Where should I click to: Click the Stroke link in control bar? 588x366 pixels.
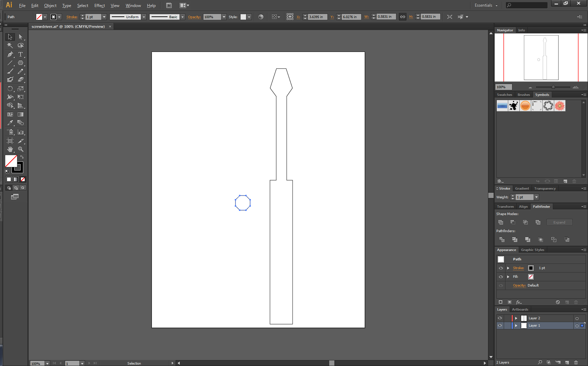(72, 17)
